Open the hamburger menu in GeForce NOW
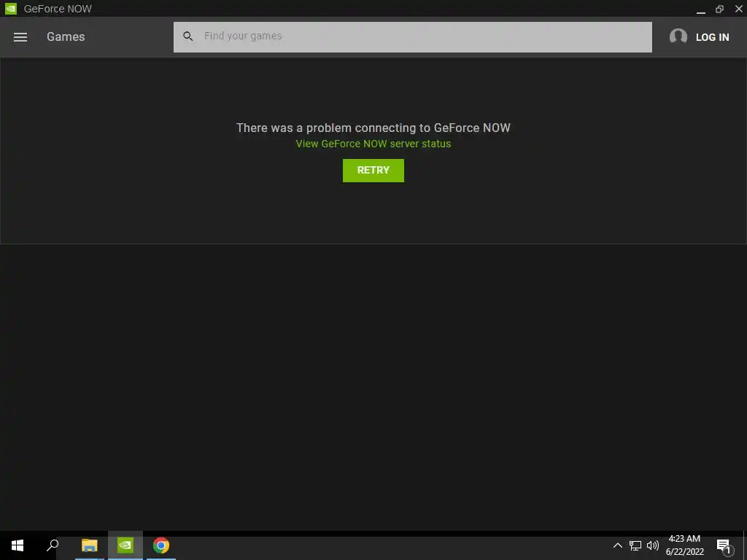Viewport: 747px width, 560px height. (x=20, y=37)
